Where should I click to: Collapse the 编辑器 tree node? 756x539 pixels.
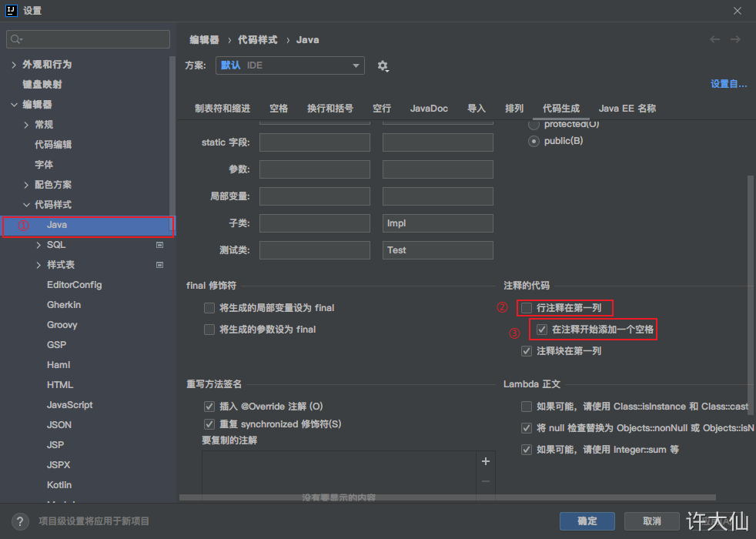(14, 105)
